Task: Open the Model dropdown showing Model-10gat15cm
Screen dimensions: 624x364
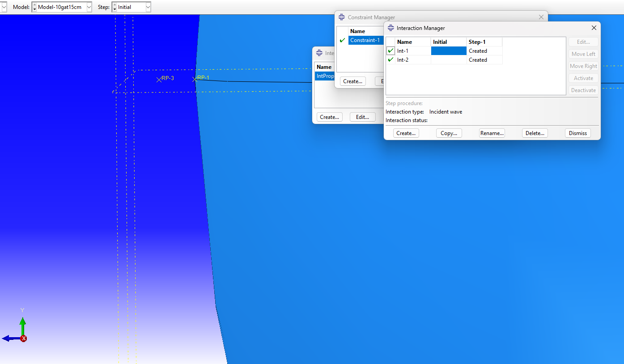Action: click(x=89, y=7)
